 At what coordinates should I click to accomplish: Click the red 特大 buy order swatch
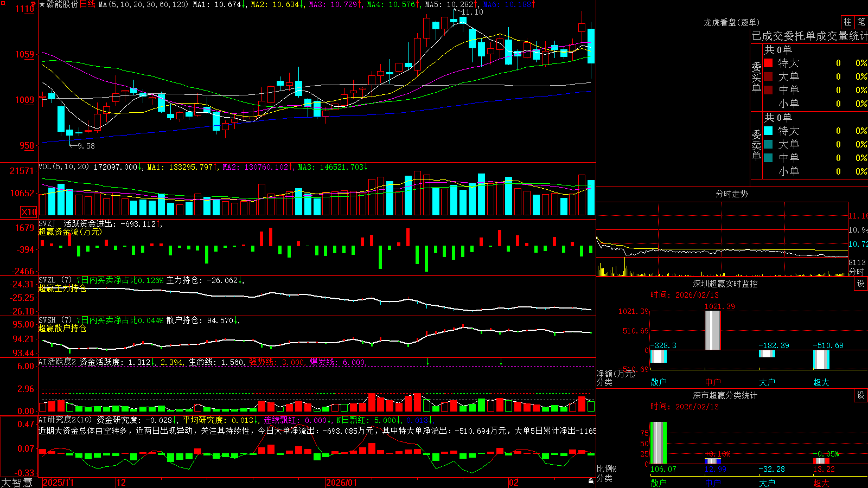pyautogui.click(x=768, y=63)
